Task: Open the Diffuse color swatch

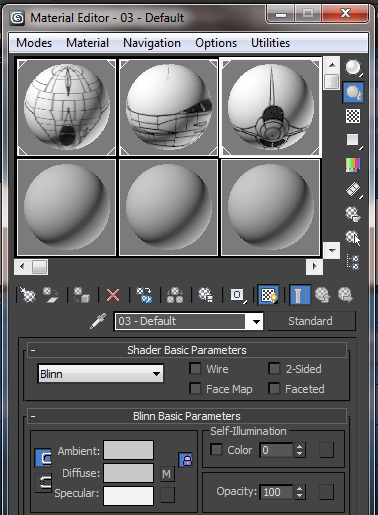Action: (x=129, y=473)
